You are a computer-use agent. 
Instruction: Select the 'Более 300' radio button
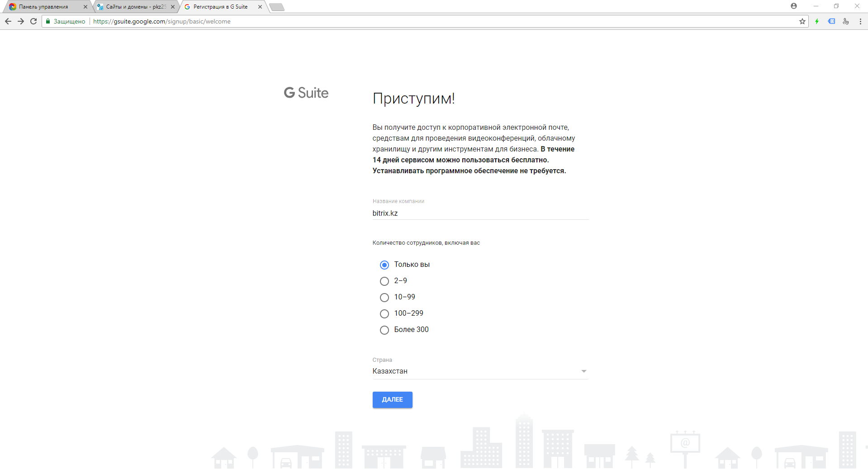(x=384, y=330)
